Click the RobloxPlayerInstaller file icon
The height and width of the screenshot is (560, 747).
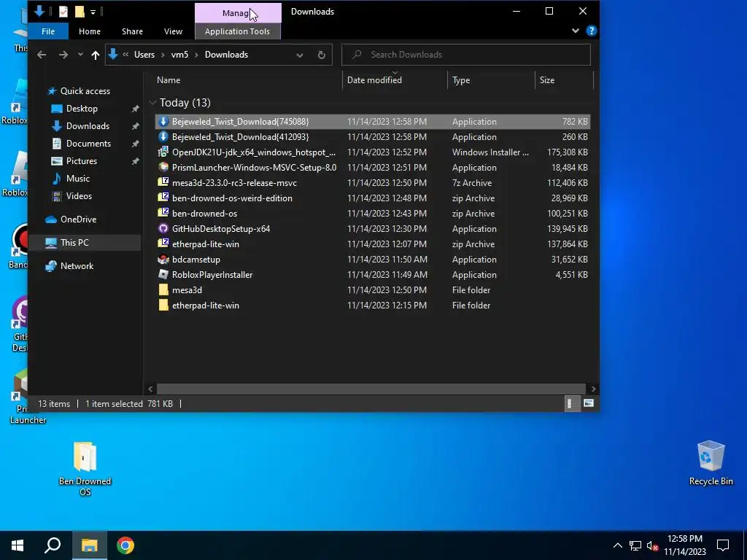[x=163, y=274]
